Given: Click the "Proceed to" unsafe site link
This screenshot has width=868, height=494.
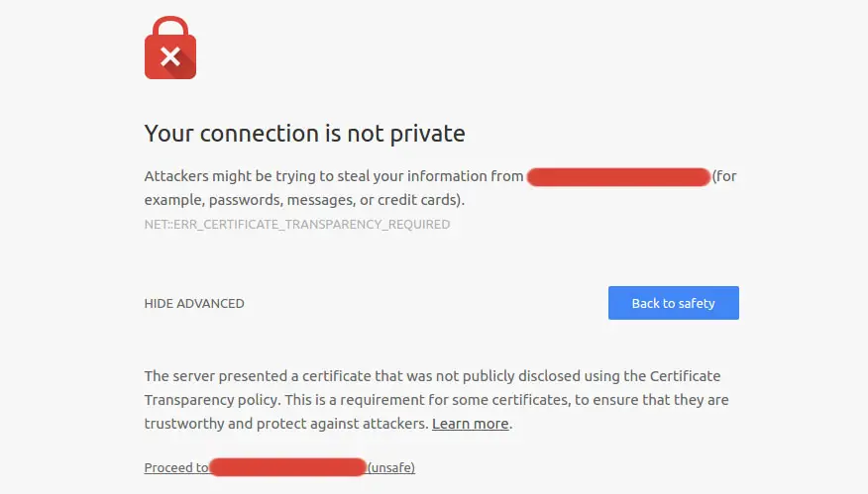Looking at the screenshot, I should (x=176, y=468).
